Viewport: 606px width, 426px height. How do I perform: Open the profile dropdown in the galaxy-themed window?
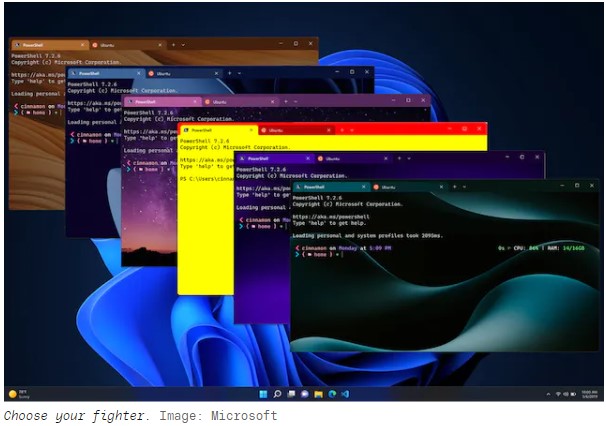tap(295, 102)
